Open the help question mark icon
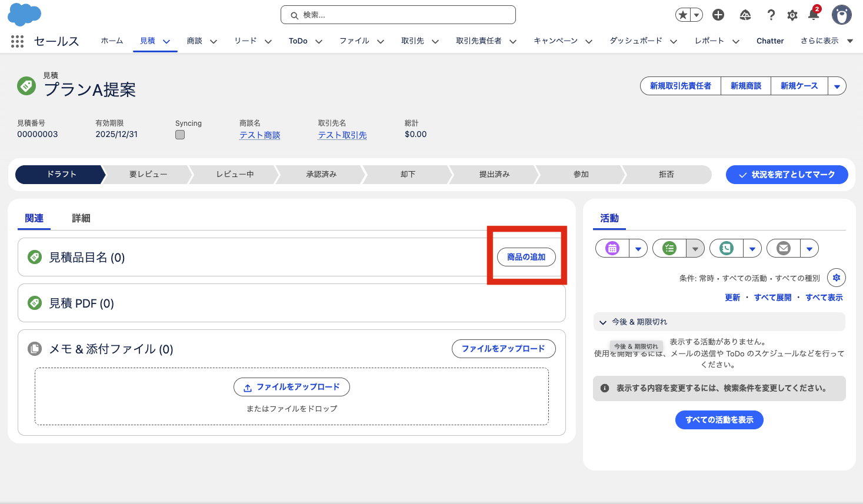 (771, 15)
